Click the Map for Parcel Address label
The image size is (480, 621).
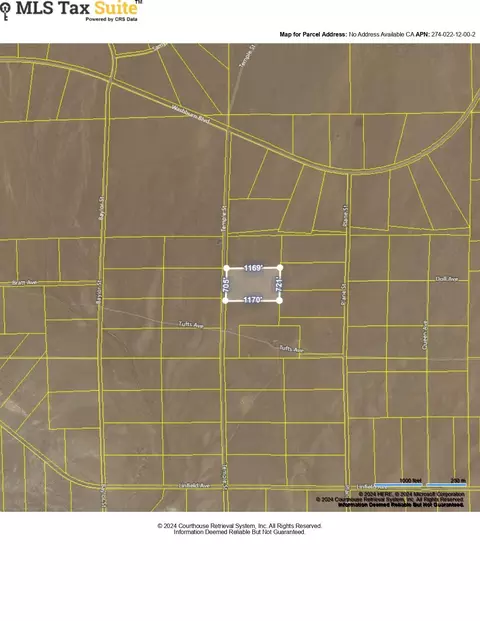[313, 34]
